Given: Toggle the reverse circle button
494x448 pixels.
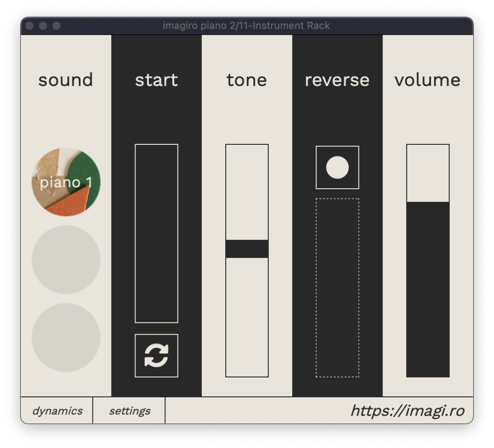Looking at the screenshot, I should (337, 168).
